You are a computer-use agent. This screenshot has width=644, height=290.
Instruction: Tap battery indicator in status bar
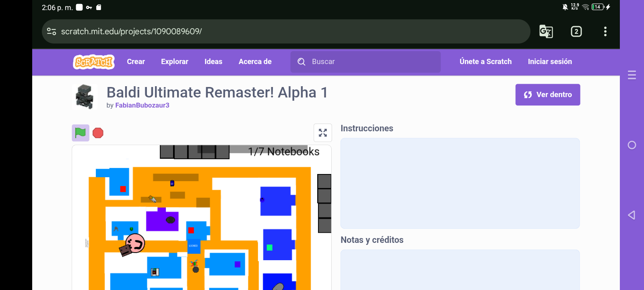pos(598,7)
